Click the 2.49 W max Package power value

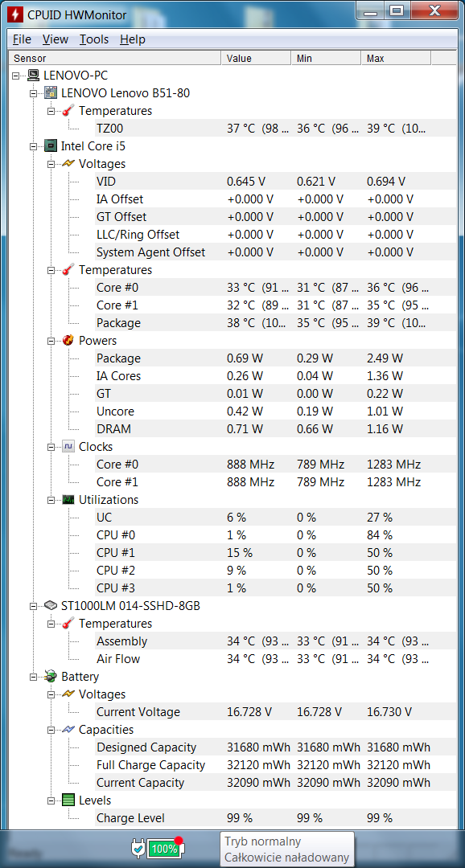[385, 358]
